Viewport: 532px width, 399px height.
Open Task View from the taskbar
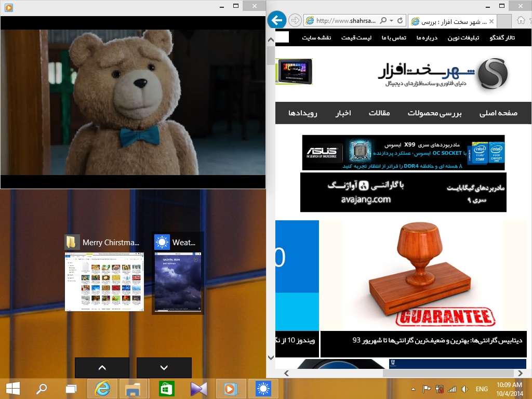coord(71,389)
